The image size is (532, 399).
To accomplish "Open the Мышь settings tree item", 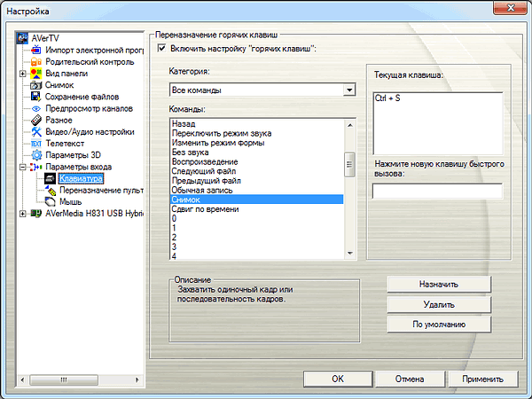I will pos(71,201).
